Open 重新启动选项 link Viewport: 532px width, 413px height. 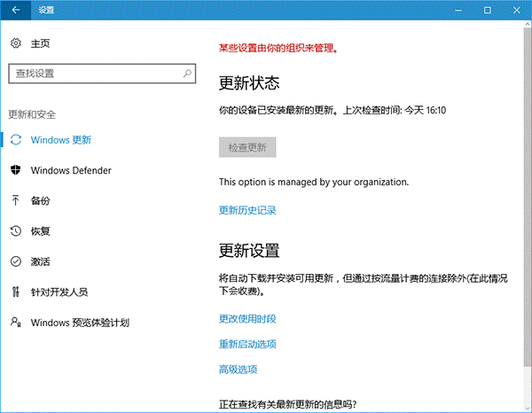point(247,344)
